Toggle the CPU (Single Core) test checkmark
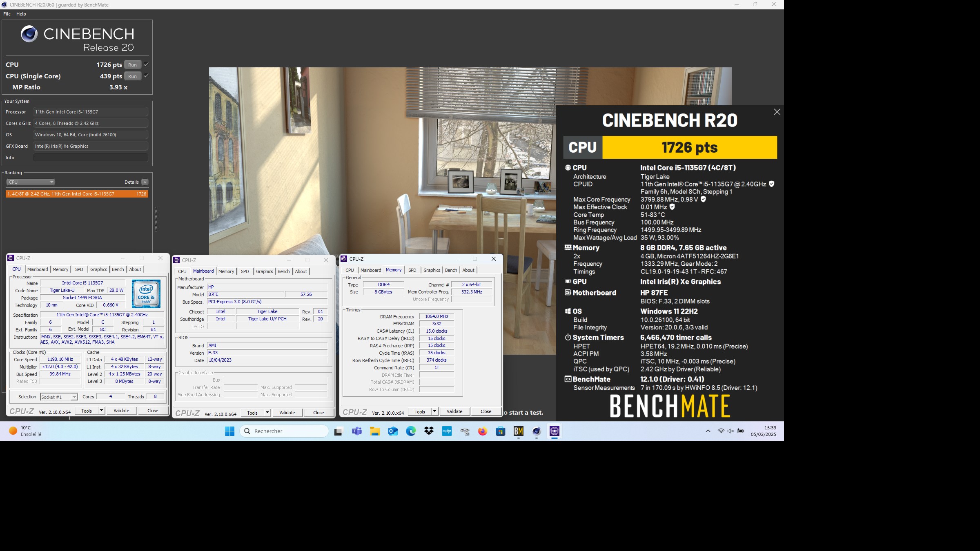 click(x=146, y=76)
